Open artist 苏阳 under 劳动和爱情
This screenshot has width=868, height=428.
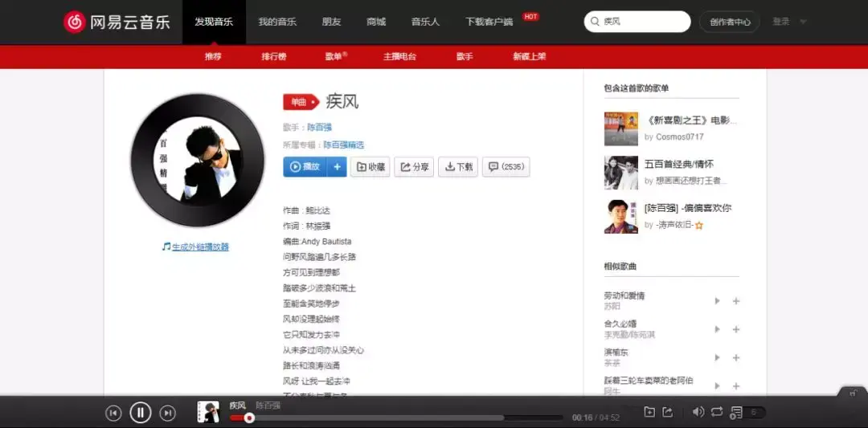612,307
